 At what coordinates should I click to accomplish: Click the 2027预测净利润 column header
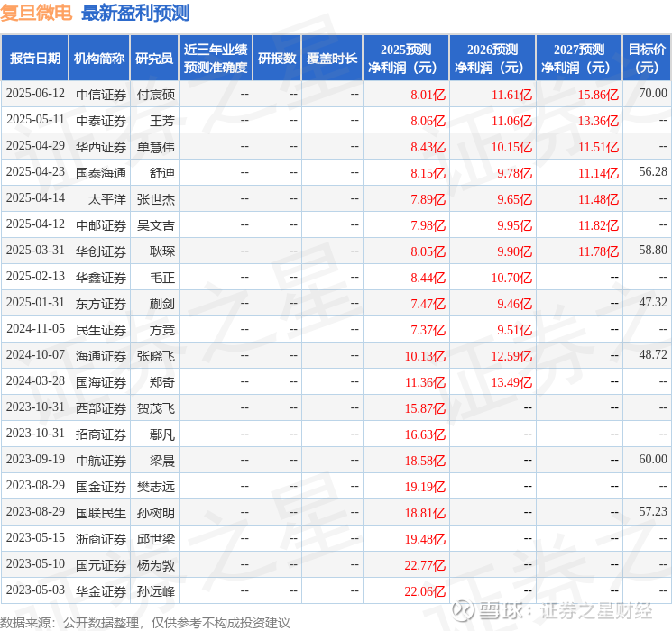(579, 59)
